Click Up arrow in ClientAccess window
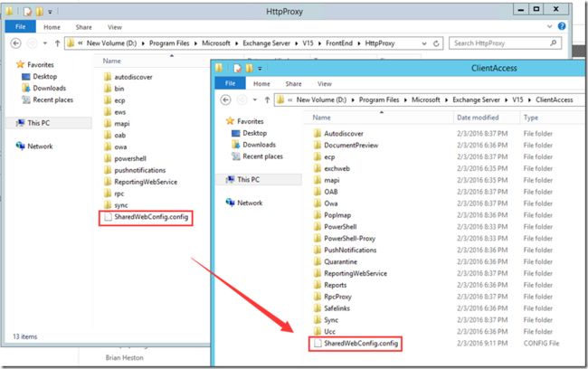Image resolution: width=588 pixels, height=369 pixels. pos(267,99)
